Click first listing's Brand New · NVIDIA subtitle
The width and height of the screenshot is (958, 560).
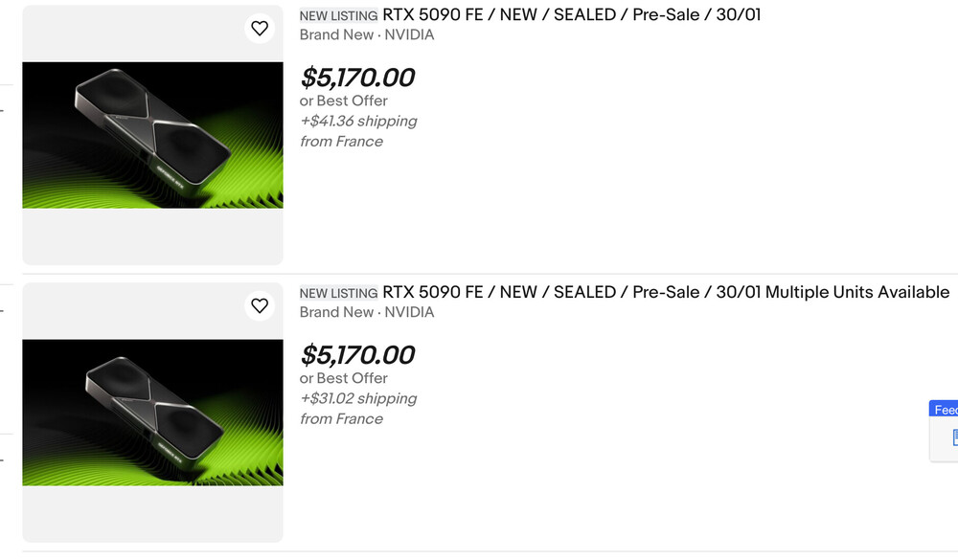[x=367, y=35]
